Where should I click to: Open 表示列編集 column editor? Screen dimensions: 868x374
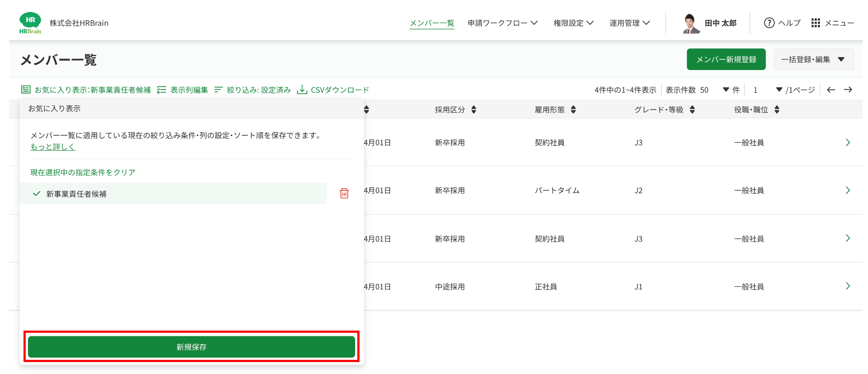coord(183,90)
